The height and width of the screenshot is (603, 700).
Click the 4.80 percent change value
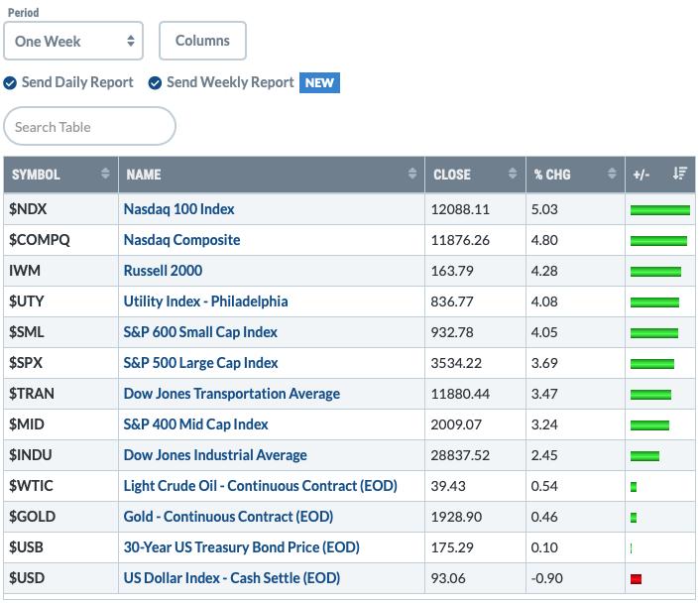544,240
